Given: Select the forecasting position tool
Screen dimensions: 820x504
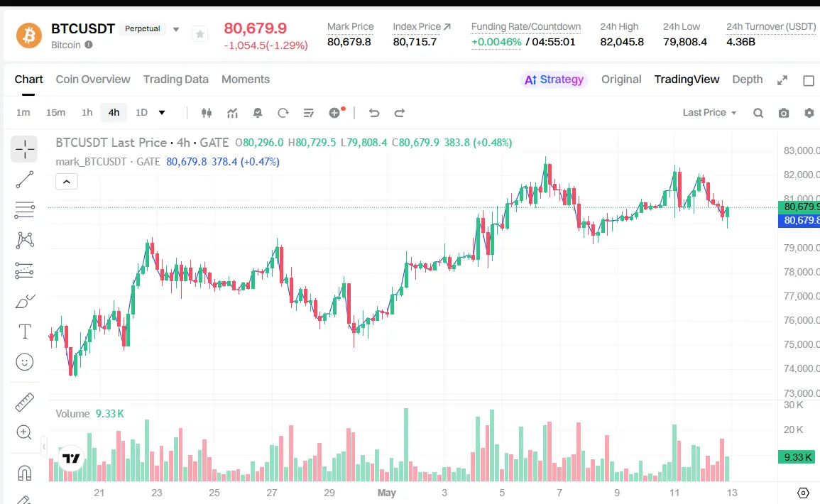Looking at the screenshot, I should tap(25, 271).
